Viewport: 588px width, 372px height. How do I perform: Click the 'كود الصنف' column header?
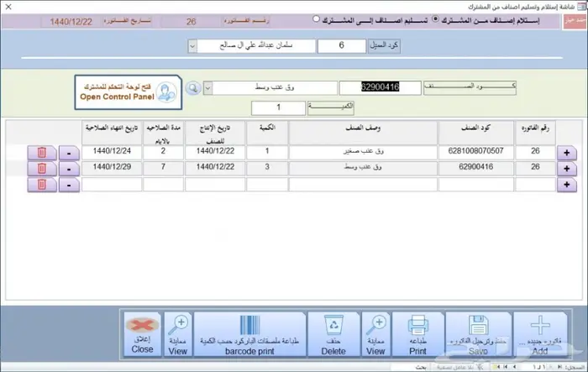pyautogui.click(x=476, y=133)
